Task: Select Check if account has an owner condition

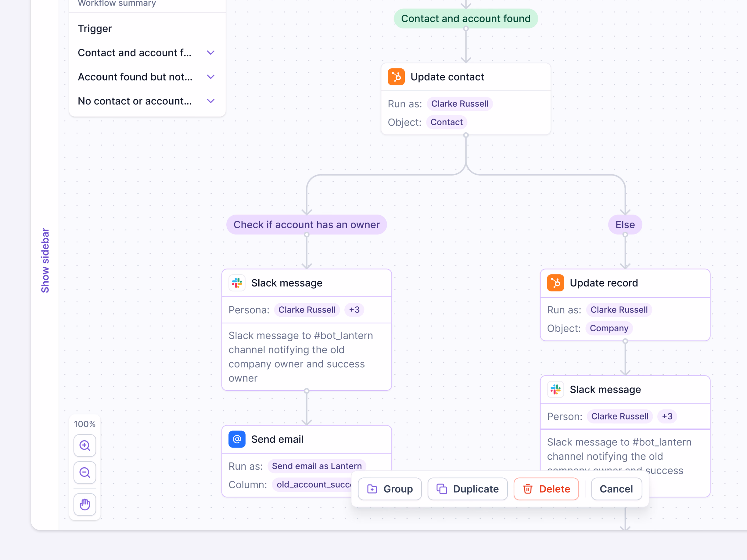Action: [x=307, y=225]
